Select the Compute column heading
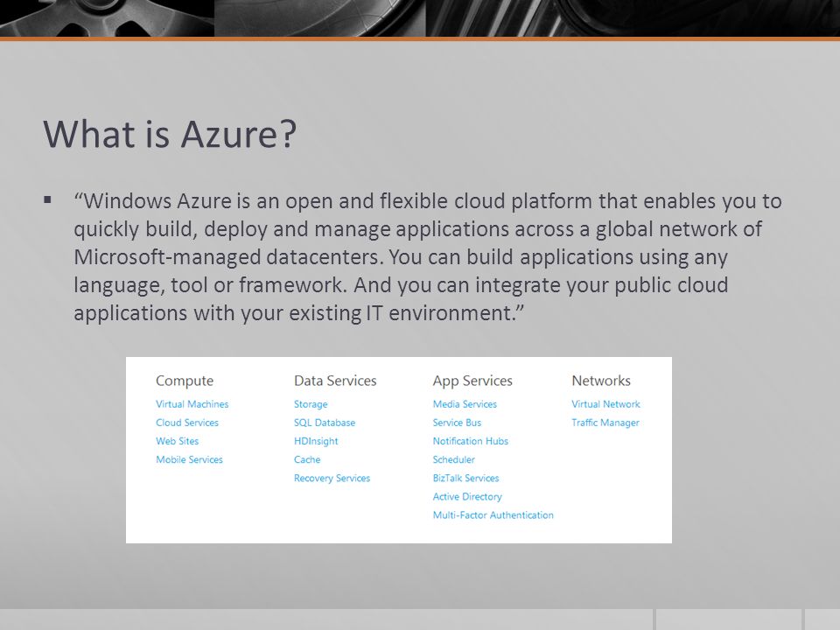 pos(185,381)
